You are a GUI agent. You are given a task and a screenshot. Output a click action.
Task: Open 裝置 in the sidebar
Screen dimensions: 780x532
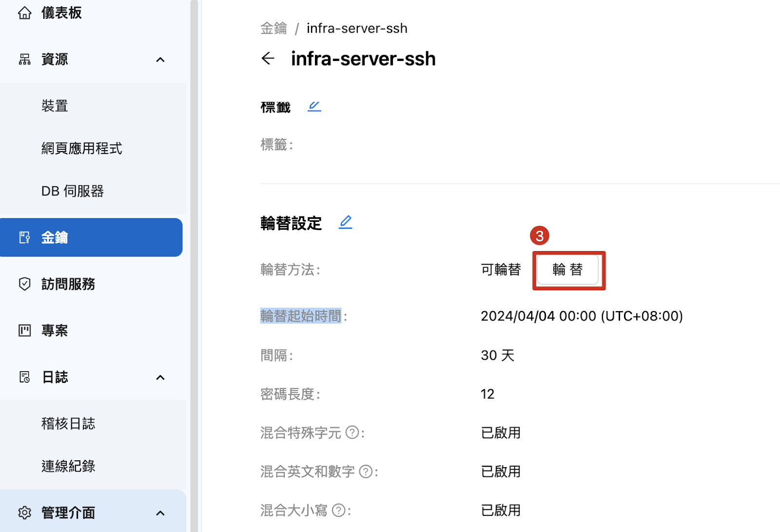55,106
